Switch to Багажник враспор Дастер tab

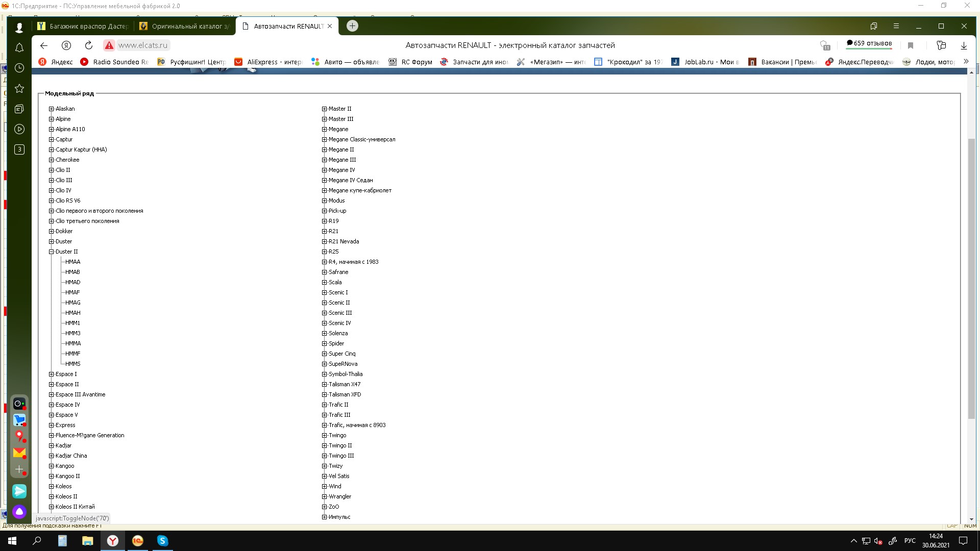[82, 26]
